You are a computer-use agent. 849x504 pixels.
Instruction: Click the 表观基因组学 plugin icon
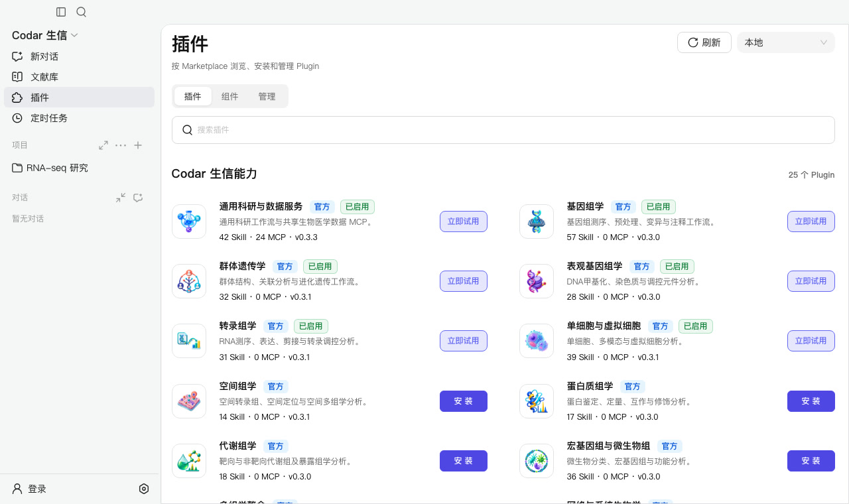[x=537, y=281]
